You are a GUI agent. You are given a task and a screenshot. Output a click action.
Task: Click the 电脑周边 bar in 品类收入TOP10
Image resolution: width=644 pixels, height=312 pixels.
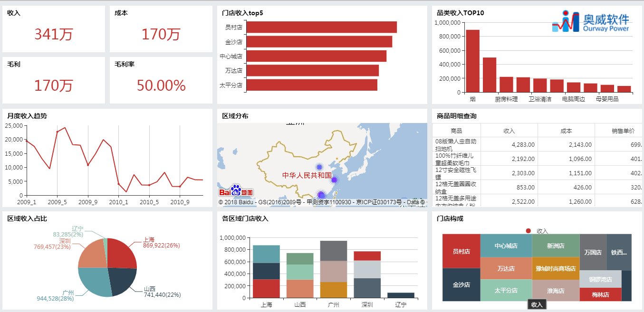click(x=574, y=87)
